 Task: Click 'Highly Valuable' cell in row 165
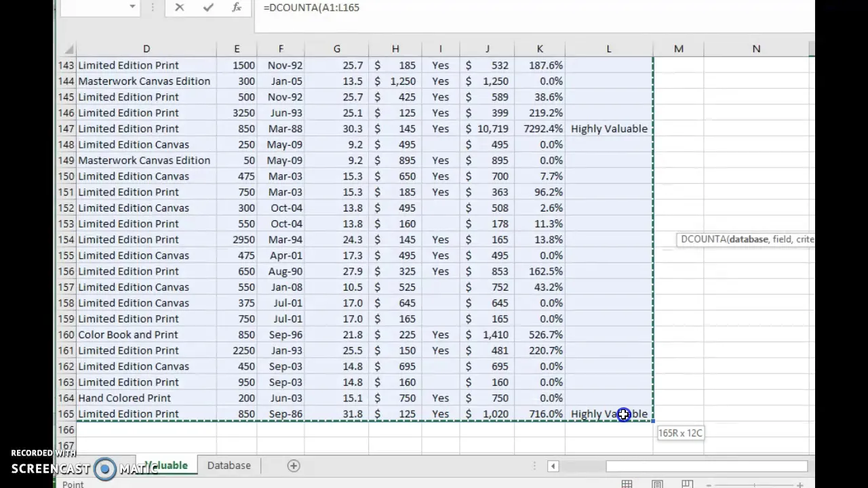tap(609, 414)
